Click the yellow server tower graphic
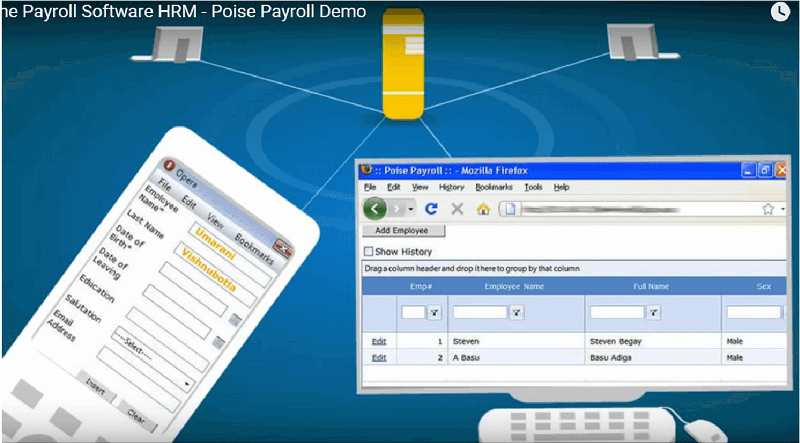This screenshot has height=443, width=800. (403, 64)
